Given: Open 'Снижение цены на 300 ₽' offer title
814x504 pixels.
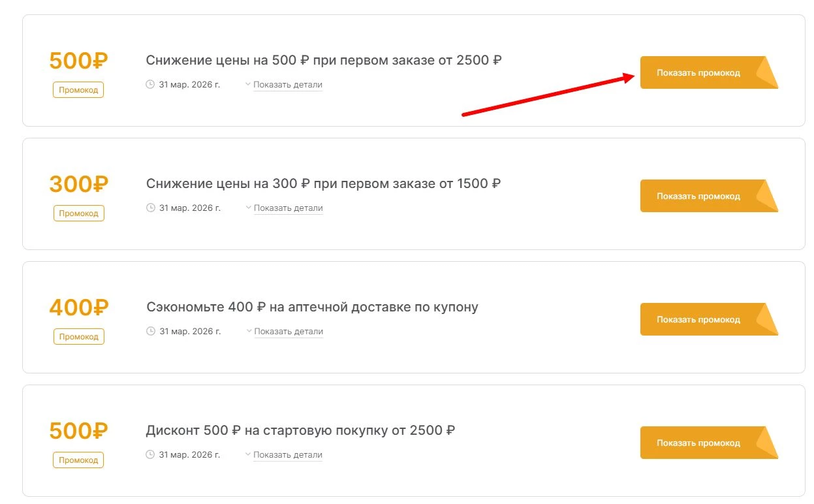Looking at the screenshot, I should [x=324, y=184].
